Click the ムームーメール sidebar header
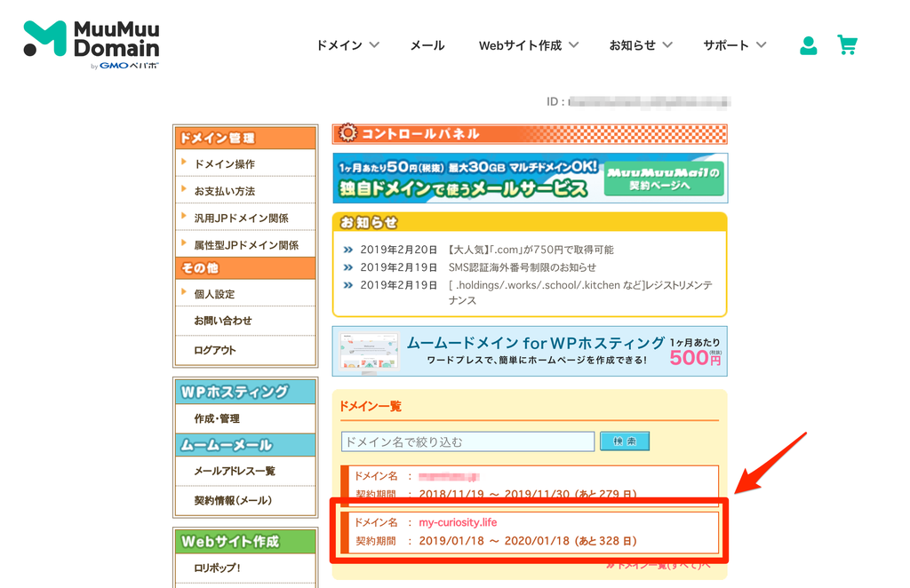This screenshot has width=910, height=588. [x=245, y=445]
